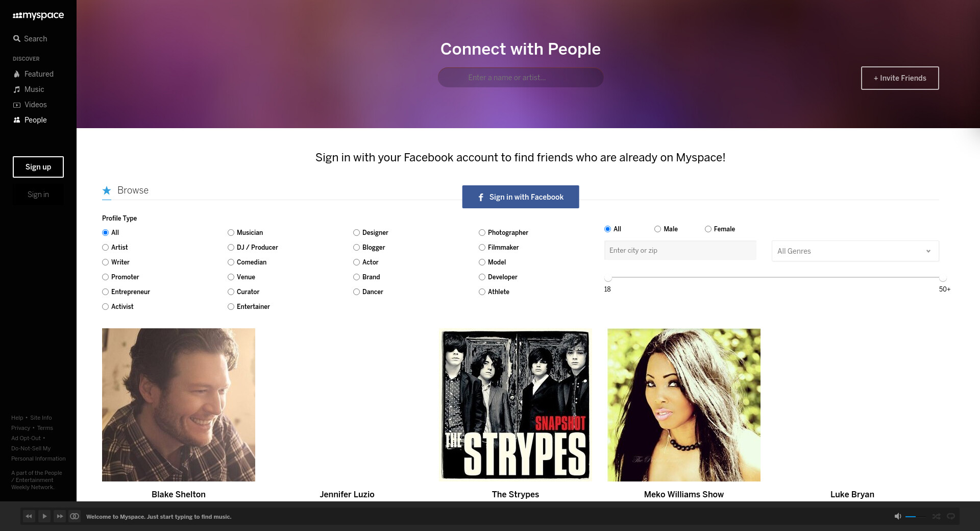
Task: Select the All profile type radio
Action: click(105, 233)
